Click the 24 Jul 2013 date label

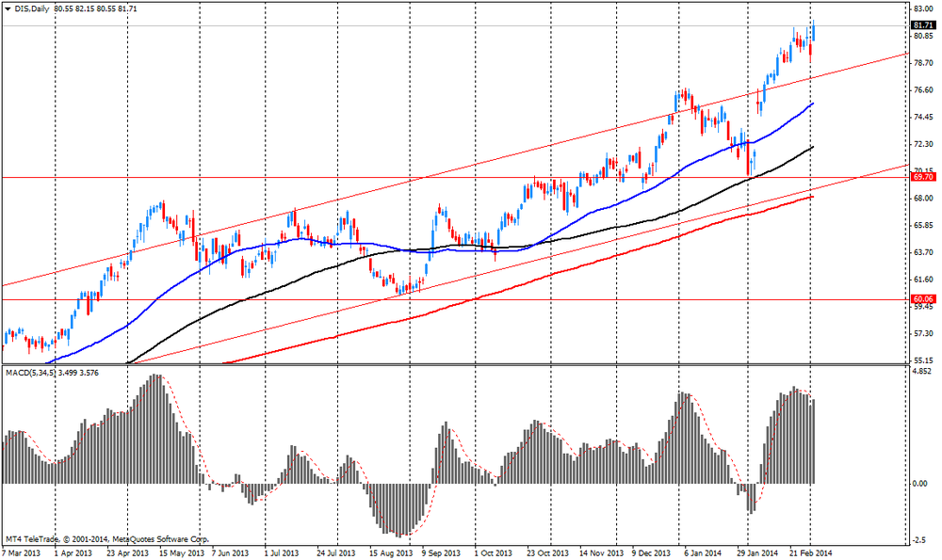[x=336, y=552]
